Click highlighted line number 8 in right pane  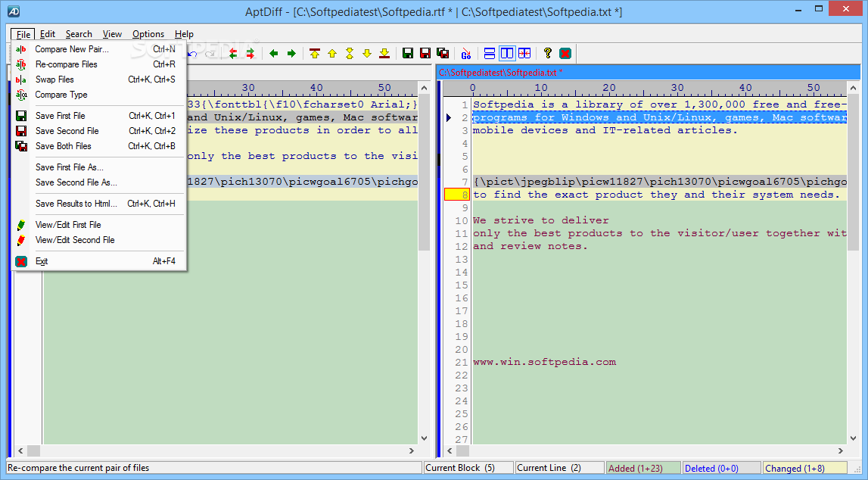[x=457, y=195]
